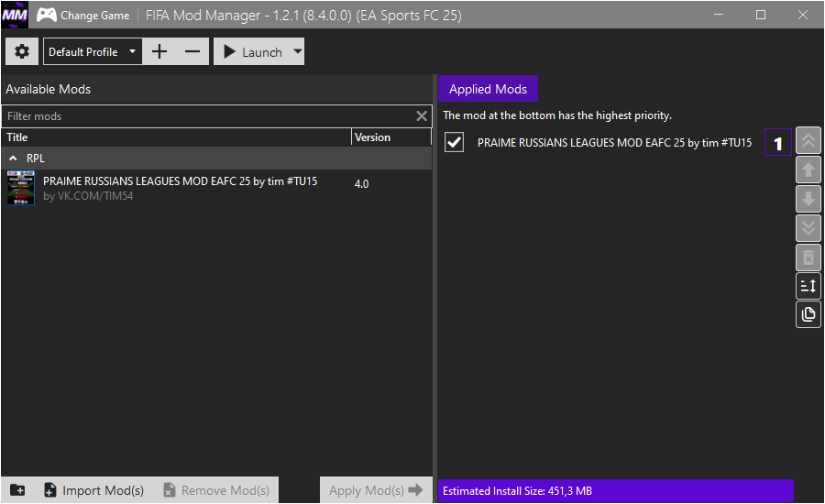Click Apply Mod(s) button
Viewport: 825px width, 504px height.
376,490
